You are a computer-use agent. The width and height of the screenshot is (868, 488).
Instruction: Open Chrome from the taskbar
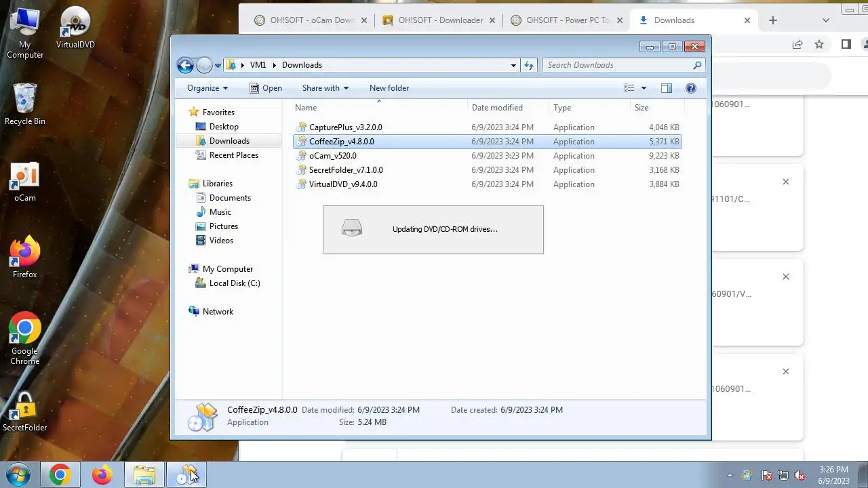point(60,475)
